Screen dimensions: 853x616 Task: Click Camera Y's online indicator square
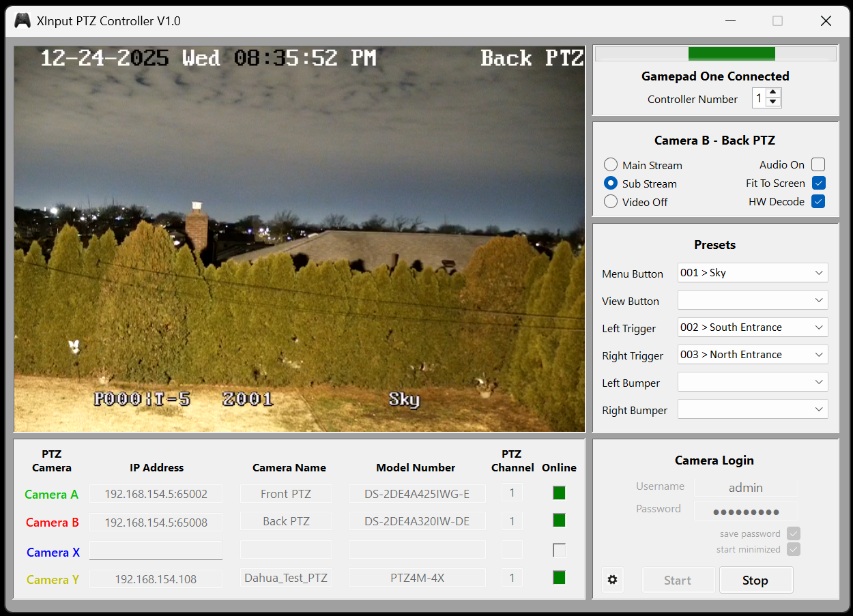[x=558, y=577]
